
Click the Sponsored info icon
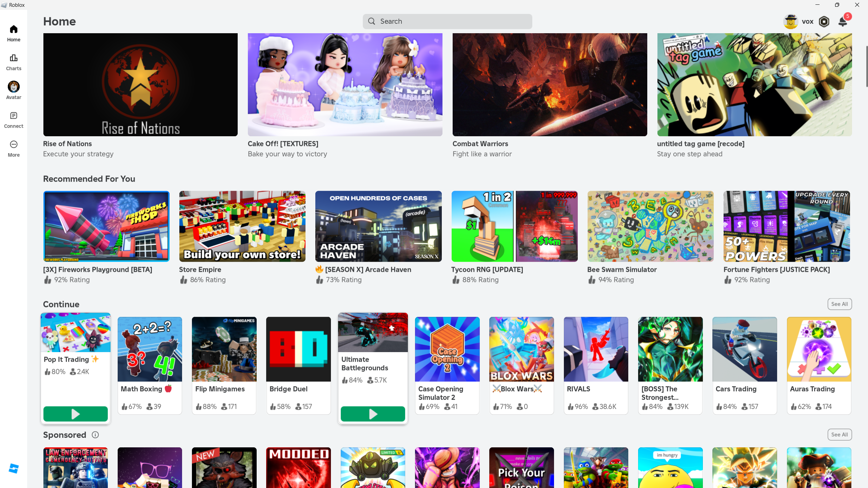pyautogui.click(x=95, y=435)
